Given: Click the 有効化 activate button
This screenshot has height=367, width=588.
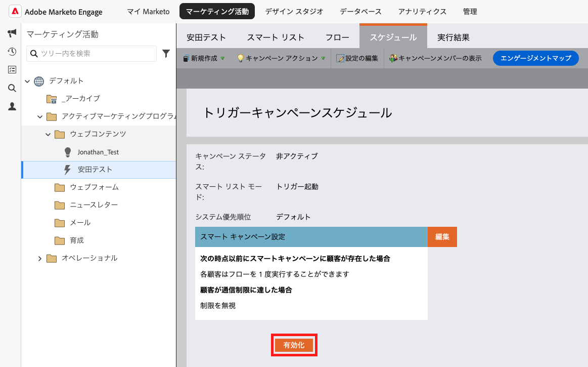Looking at the screenshot, I should pos(294,345).
